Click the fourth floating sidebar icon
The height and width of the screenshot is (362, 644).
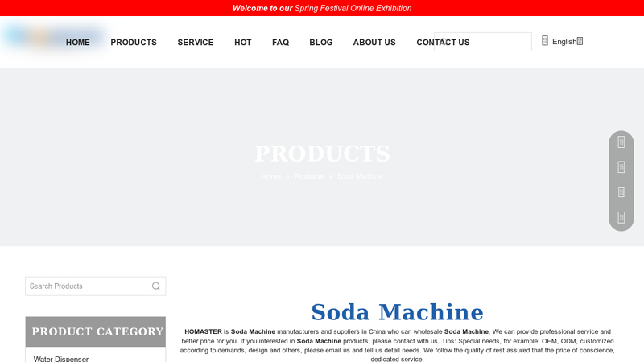(621, 217)
